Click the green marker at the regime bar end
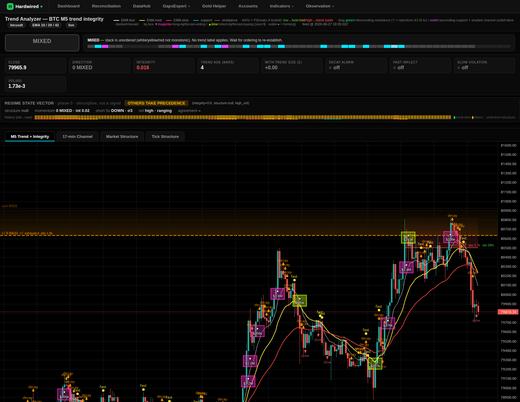Viewport: 520px width, 402px height. [454, 117]
